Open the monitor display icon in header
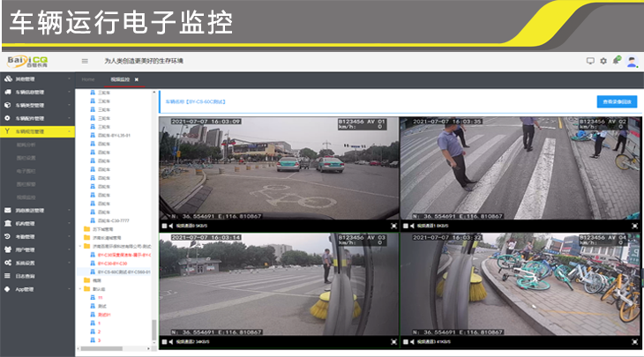 (590, 61)
